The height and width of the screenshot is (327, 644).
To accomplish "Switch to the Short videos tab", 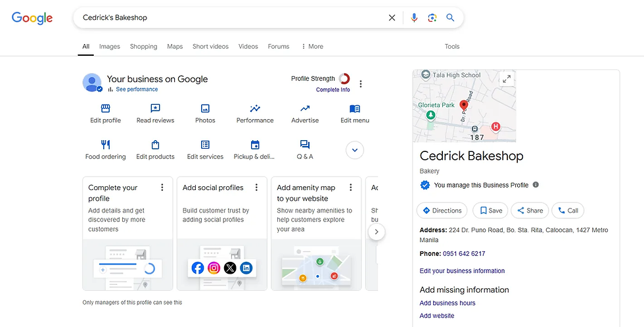I will pos(210,47).
